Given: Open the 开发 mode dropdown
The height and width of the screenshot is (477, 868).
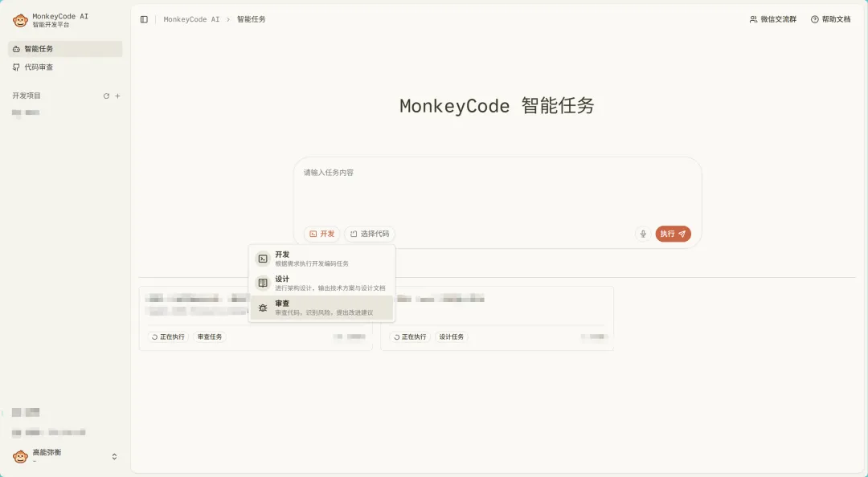Looking at the screenshot, I should click(x=321, y=234).
